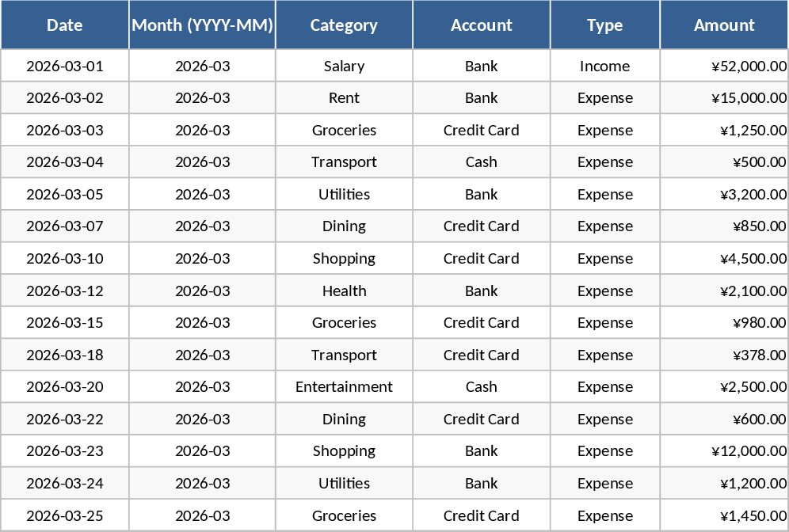Select the ¥3,200.00 amount cell
The width and height of the screenshot is (789, 532).
tap(753, 194)
